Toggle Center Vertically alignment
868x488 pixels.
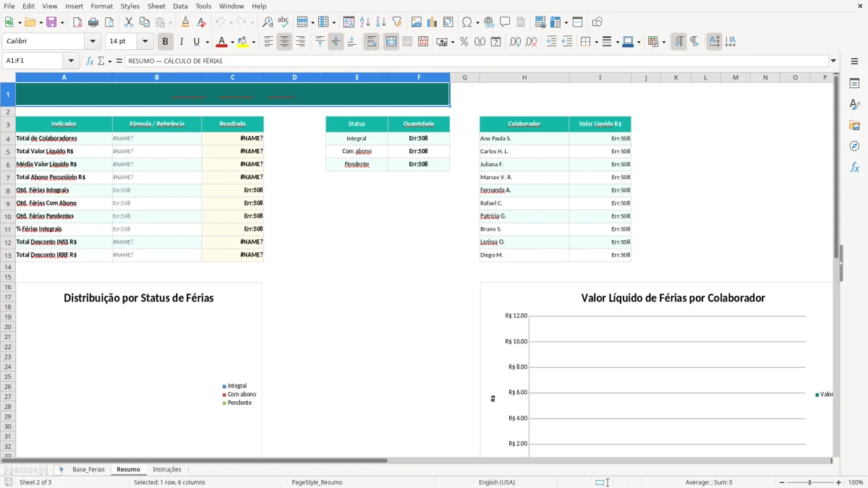[336, 42]
